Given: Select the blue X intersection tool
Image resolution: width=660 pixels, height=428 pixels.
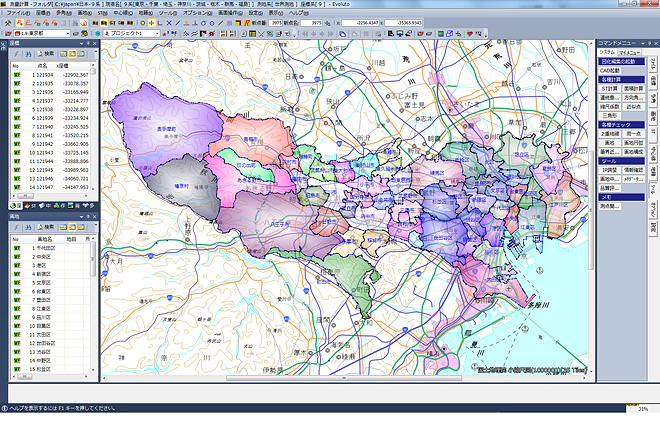Looking at the screenshot, I should pyautogui.click(x=169, y=23).
